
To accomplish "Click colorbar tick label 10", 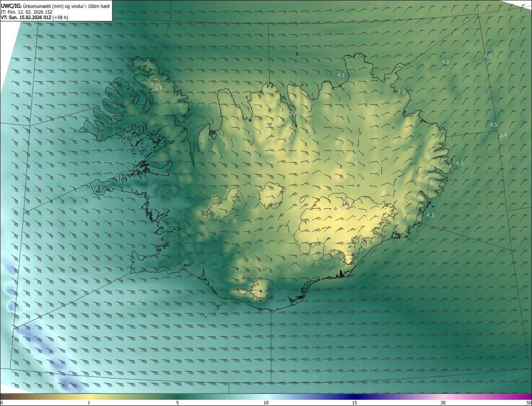I will pyautogui.click(x=266, y=403).
